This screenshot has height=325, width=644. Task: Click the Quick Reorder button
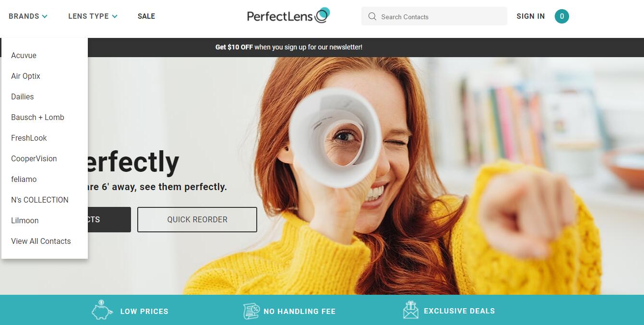pos(197,219)
